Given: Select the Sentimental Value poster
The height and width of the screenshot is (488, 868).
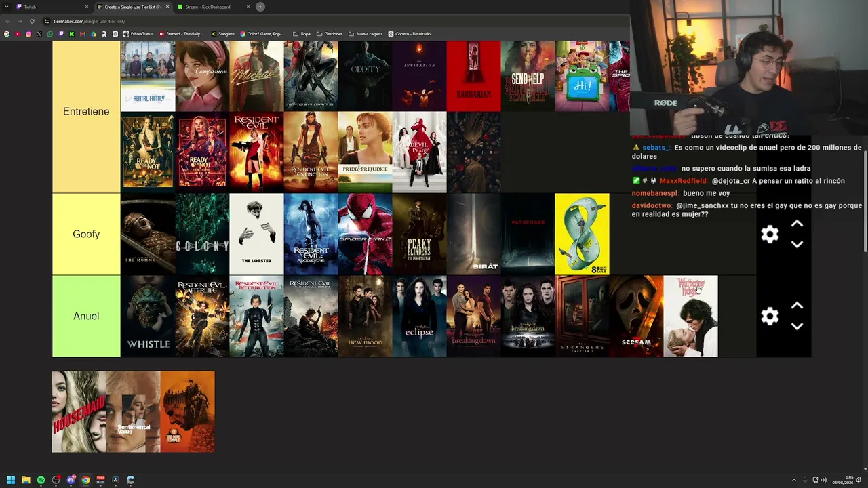Looking at the screenshot, I should pyautogui.click(x=134, y=411).
